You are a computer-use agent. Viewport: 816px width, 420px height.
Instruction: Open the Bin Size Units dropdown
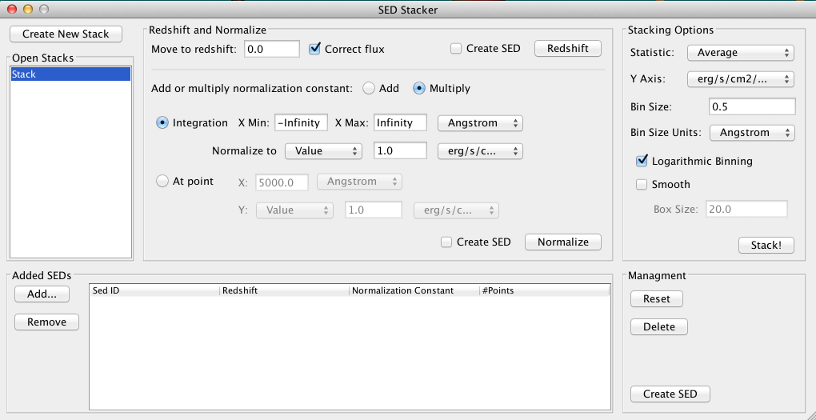[x=752, y=133]
